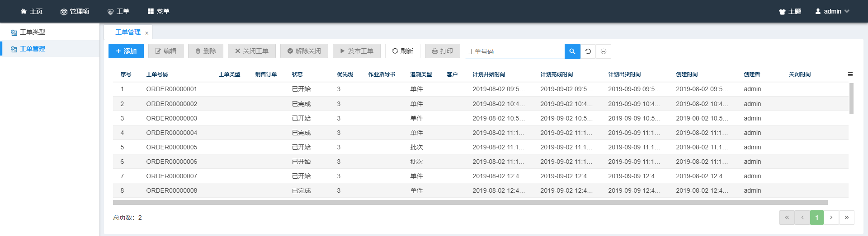Screen dimensions: 868x236
Task: Click the 创建者 column header
Action: pos(752,74)
